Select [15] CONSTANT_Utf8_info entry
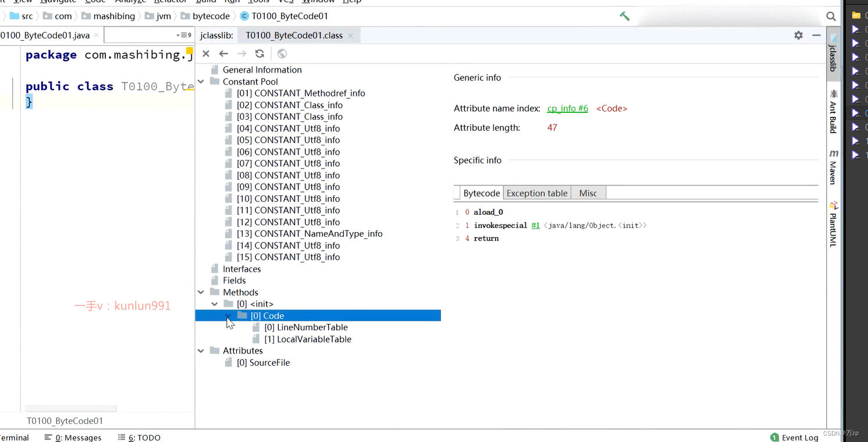This screenshot has width=868, height=442. pyautogui.click(x=288, y=257)
